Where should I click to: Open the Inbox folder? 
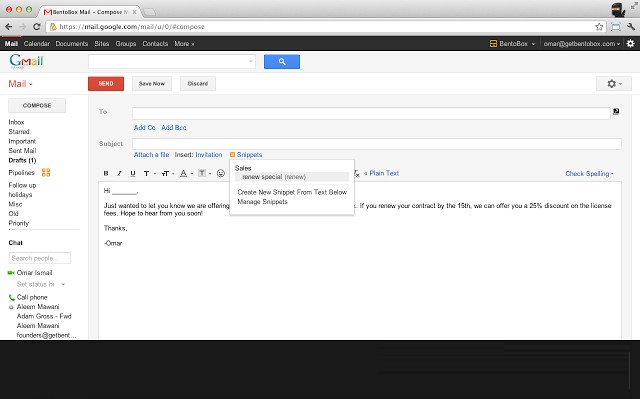tap(16, 122)
